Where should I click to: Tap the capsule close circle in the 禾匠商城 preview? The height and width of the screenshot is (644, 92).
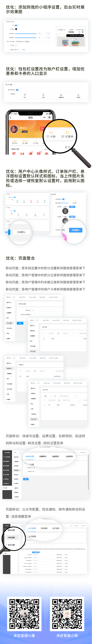pos(83,32)
